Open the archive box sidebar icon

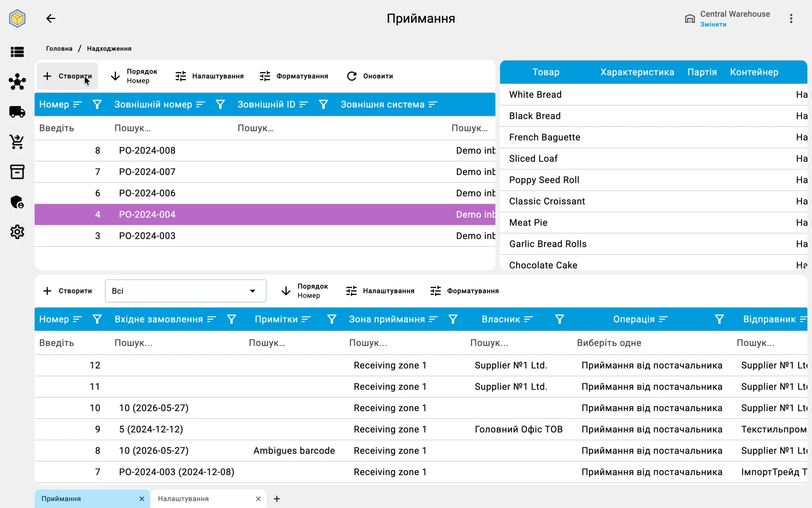click(17, 172)
